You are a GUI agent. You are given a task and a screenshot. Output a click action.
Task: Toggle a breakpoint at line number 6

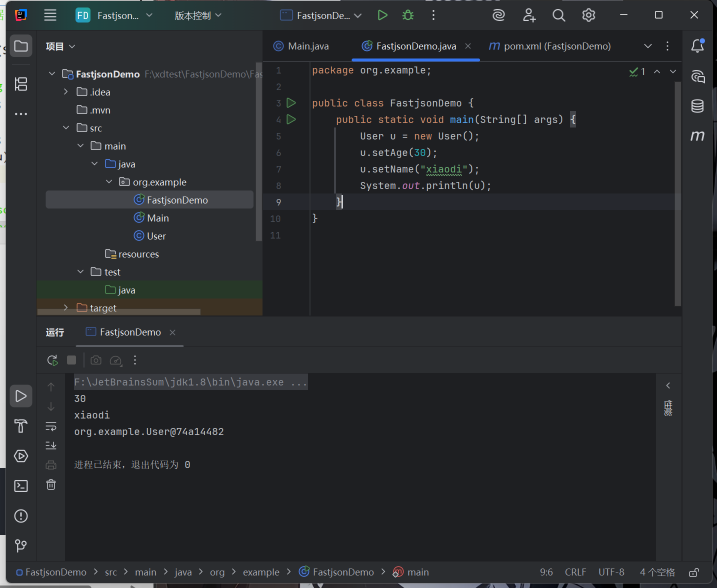click(x=278, y=153)
